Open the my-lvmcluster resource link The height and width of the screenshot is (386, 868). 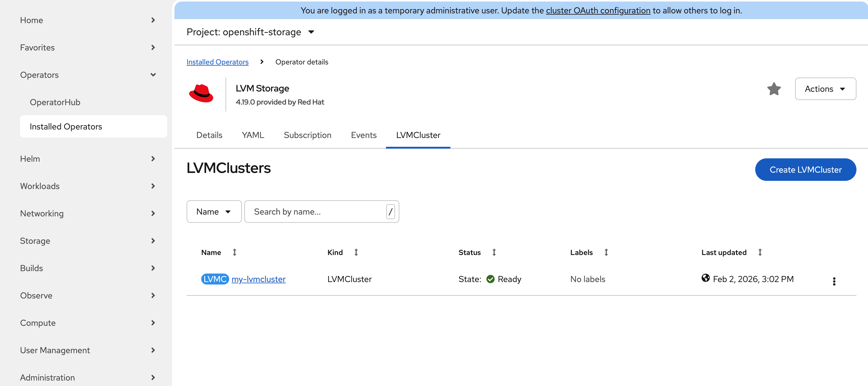258,279
